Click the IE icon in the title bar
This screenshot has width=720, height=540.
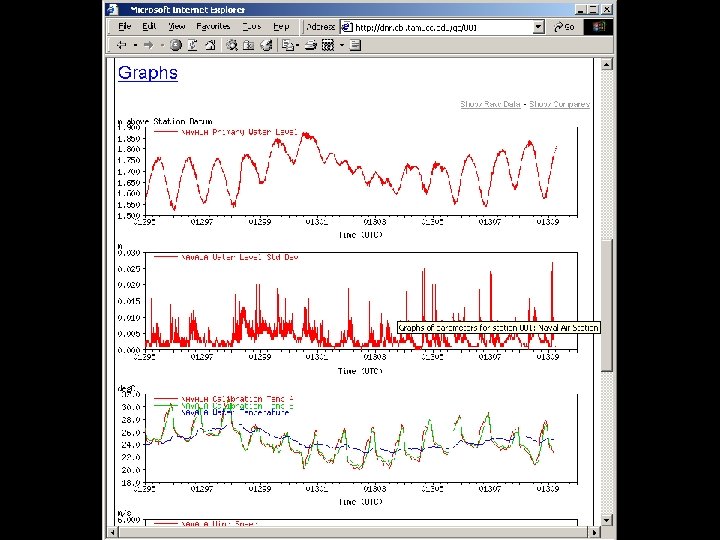pos(112,9)
